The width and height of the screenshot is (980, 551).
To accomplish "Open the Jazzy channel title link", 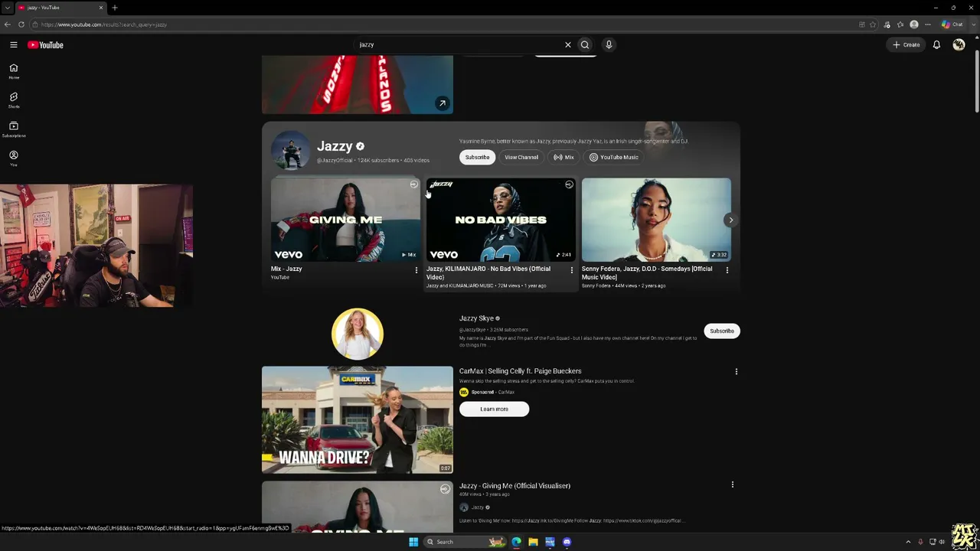I will pyautogui.click(x=335, y=146).
